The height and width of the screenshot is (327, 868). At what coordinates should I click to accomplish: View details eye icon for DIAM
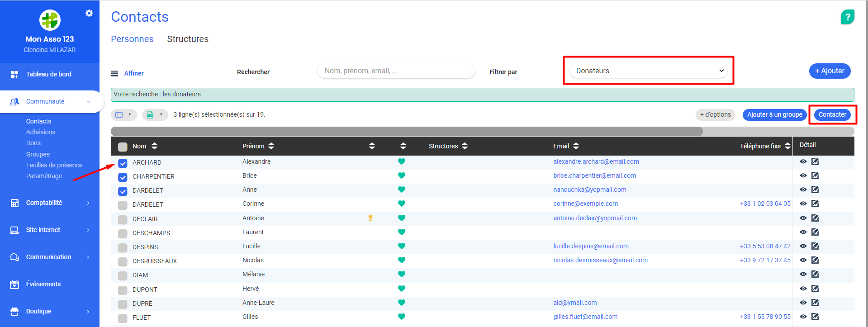803,274
